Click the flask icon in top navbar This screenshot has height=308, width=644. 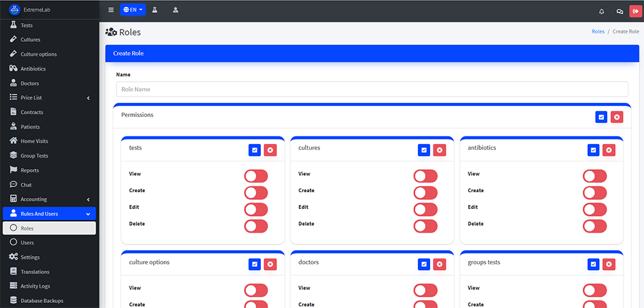(x=155, y=10)
